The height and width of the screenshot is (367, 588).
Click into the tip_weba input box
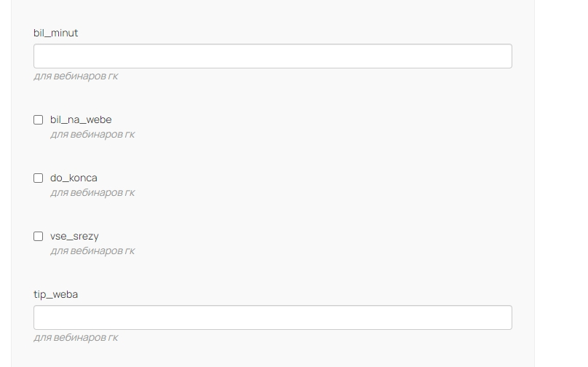[x=272, y=317]
